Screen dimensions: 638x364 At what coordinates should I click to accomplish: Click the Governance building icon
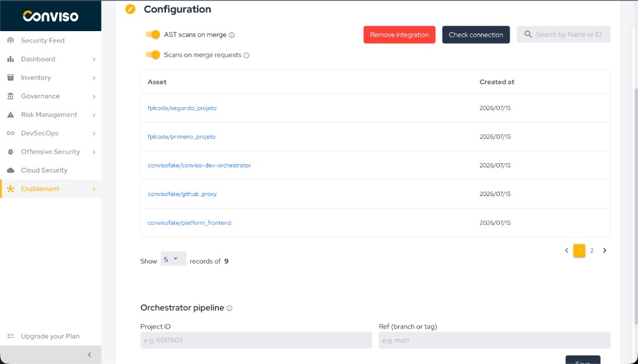click(x=11, y=96)
